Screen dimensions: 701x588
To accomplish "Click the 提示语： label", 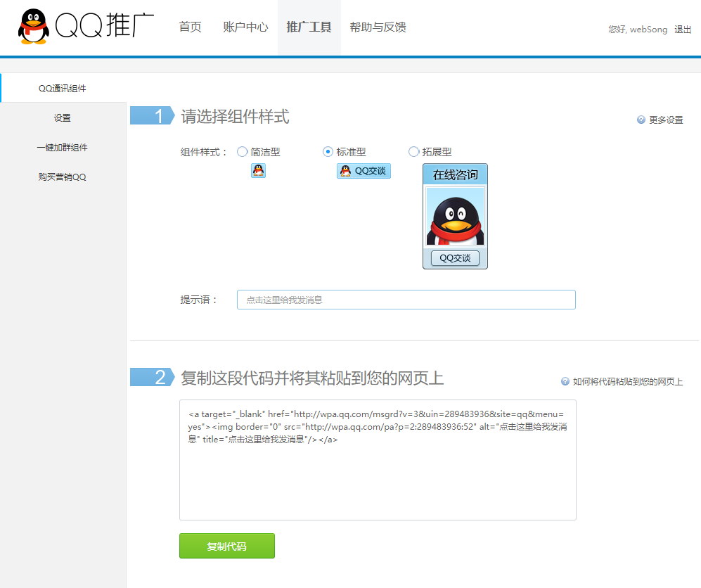I will [x=199, y=300].
